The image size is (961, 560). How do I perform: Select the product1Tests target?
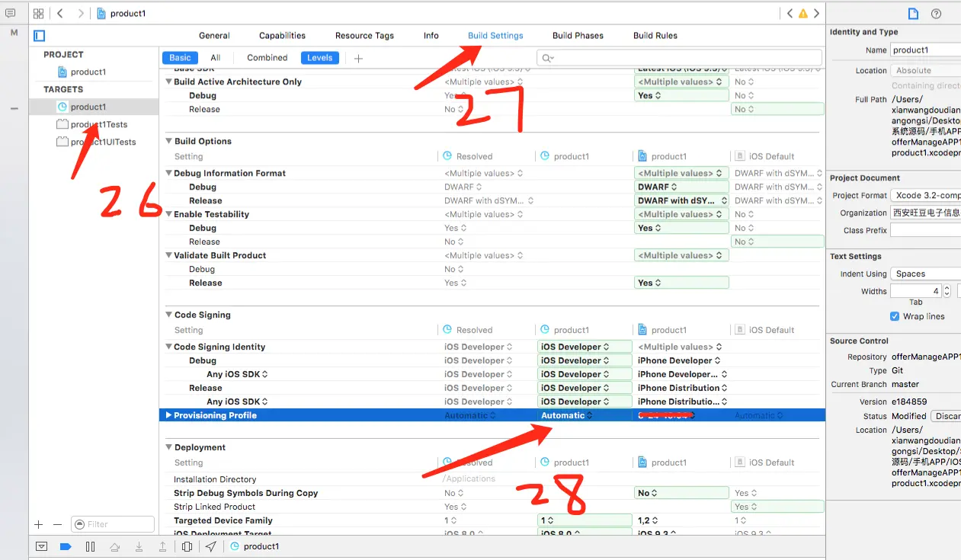[x=98, y=124]
